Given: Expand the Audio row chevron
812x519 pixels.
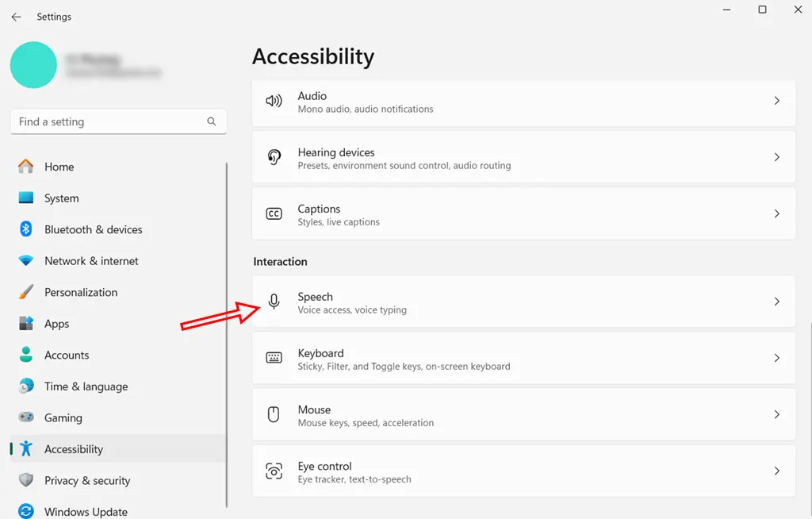Looking at the screenshot, I should 777,102.
